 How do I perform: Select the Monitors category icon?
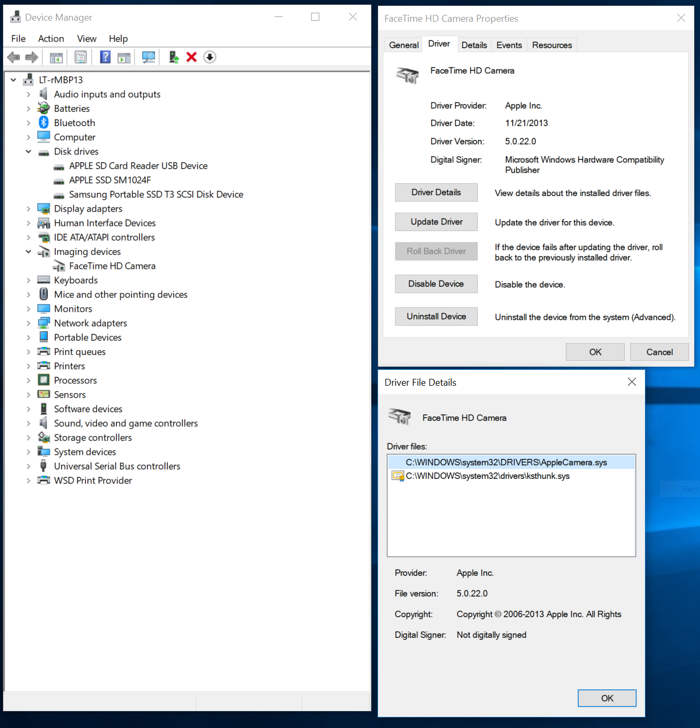[x=43, y=308]
